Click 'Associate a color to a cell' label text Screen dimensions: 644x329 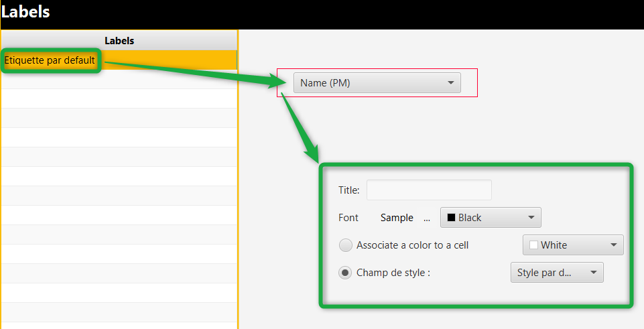(412, 245)
